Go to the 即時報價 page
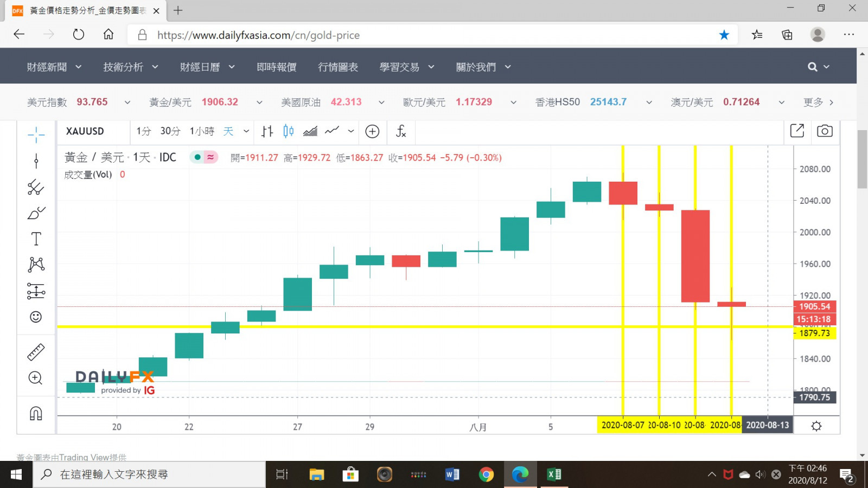 click(277, 67)
